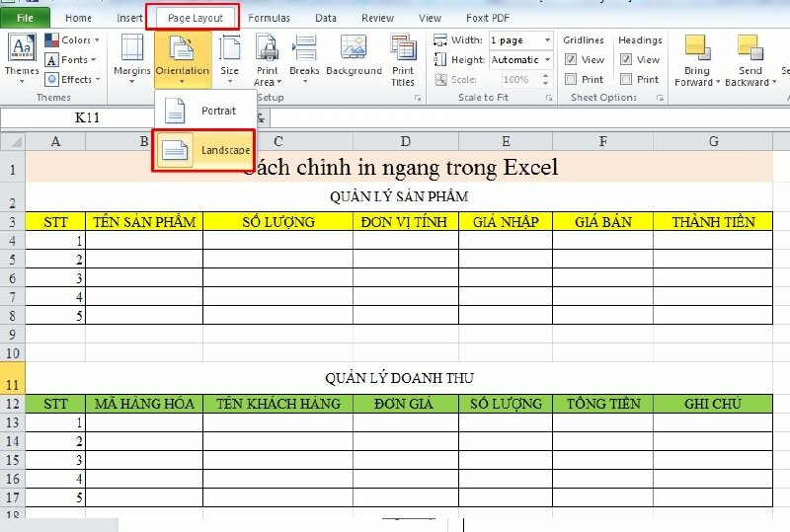Switch to the Review tab

[377, 18]
